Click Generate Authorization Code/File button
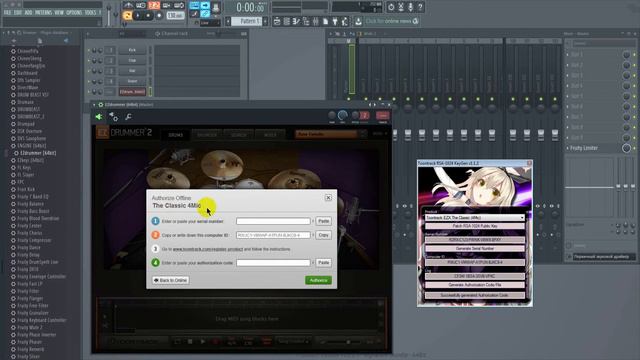 475,285
